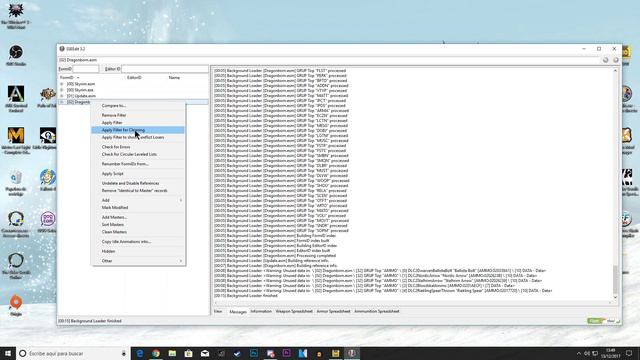Image resolution: width=640 pixels, height=360 pixels.
Task: Open the 'Add' submenu arrow
Action: click(180, 200)
